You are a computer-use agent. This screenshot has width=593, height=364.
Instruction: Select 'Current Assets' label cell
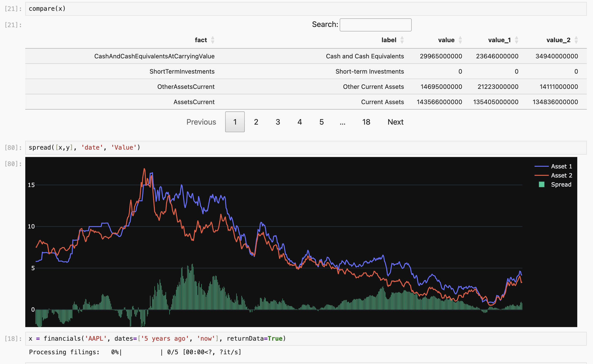pos(383,102)
